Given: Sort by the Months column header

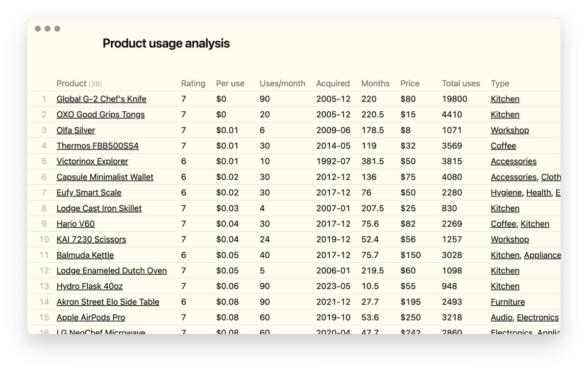Looking at the screenshot, I should click(375, 83).
